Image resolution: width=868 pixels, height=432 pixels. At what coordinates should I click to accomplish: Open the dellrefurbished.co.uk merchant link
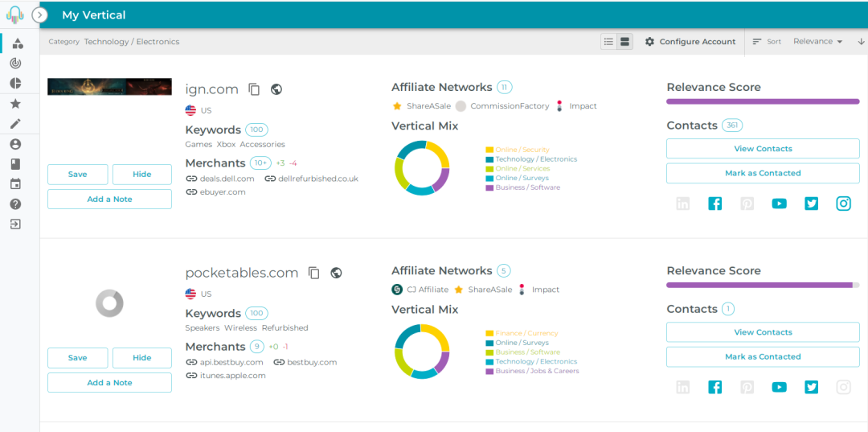[x=312, y=179]
